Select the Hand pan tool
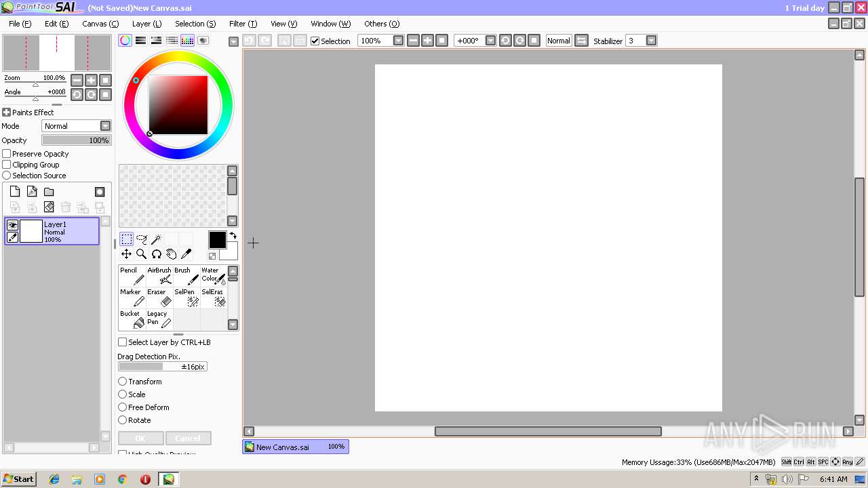Viewport: 868px width, 488px height. point(172,254)
